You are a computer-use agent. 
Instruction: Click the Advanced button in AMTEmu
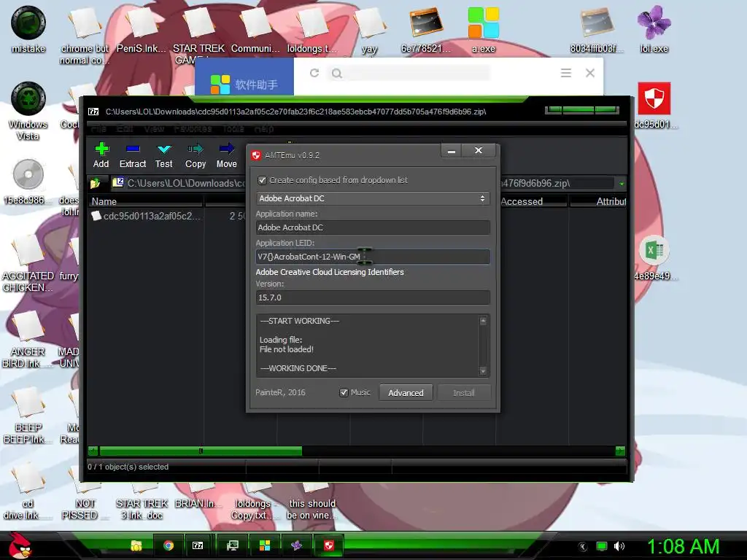pyautogui.click(x=406, y=393)
